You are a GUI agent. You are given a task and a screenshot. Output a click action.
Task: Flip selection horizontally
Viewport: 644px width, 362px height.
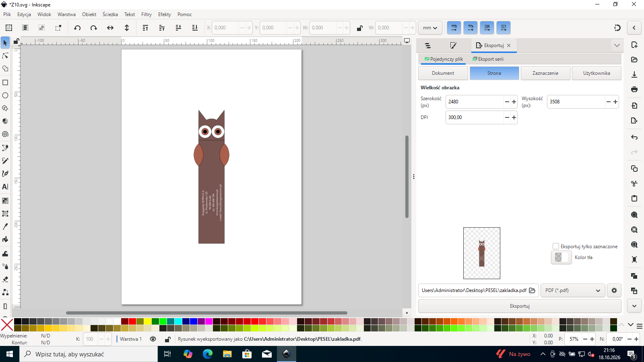110,28
